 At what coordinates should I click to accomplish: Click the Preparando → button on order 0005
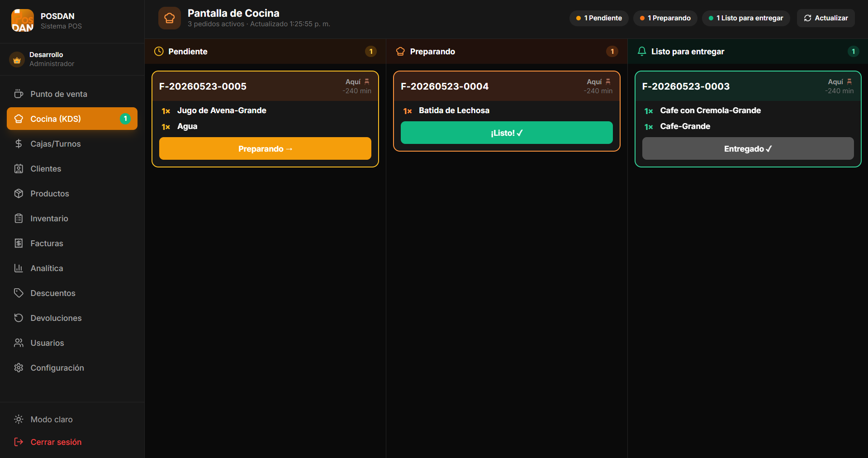point(265,148)
